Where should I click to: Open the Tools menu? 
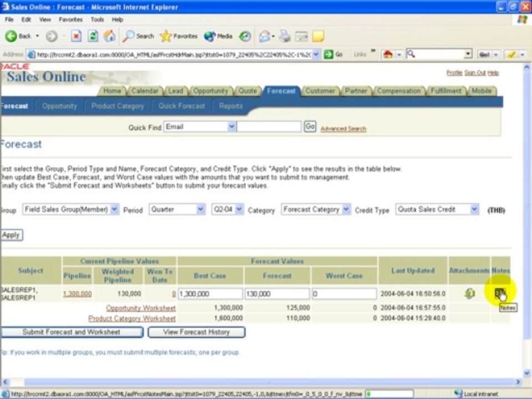coord(97,20)
